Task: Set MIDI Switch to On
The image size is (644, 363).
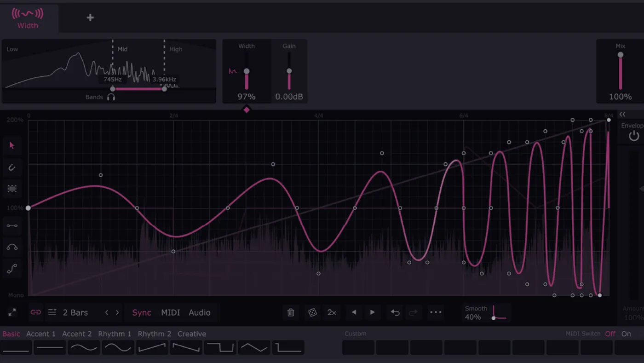Action: [x=626, y=334]
